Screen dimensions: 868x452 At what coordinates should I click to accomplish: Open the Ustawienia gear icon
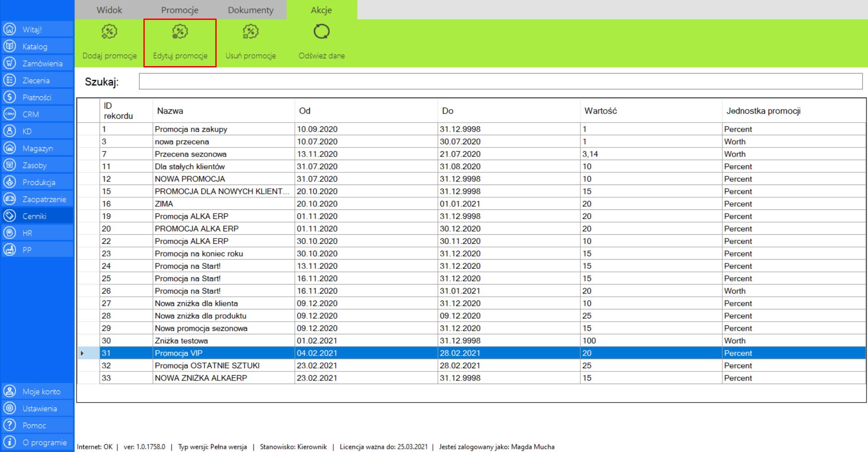(x=9, y=408)
